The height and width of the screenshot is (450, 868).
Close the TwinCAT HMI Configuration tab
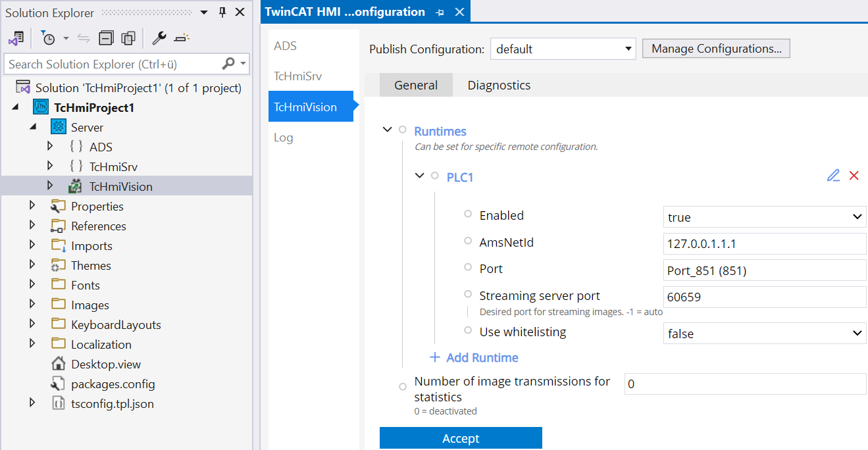point(459,12)
